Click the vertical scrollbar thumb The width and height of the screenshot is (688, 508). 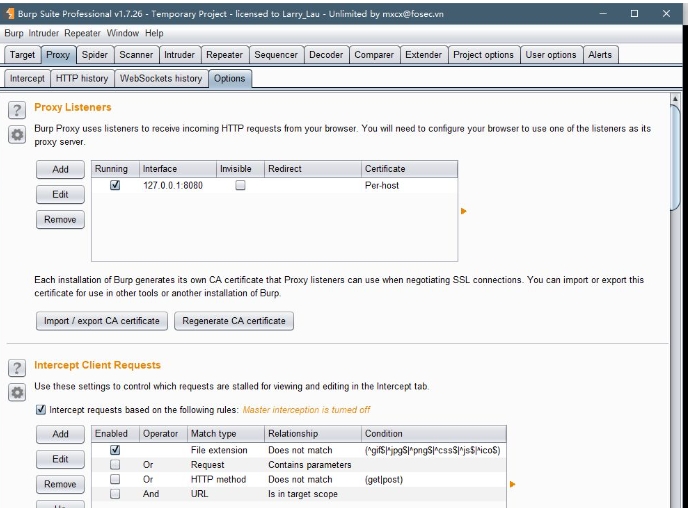click(x=675, y=158)
